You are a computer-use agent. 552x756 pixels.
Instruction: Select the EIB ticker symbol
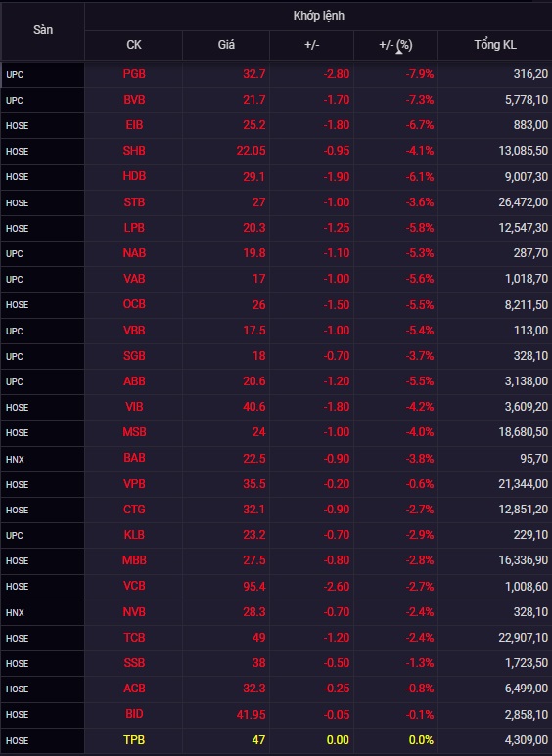click(134, 125)
